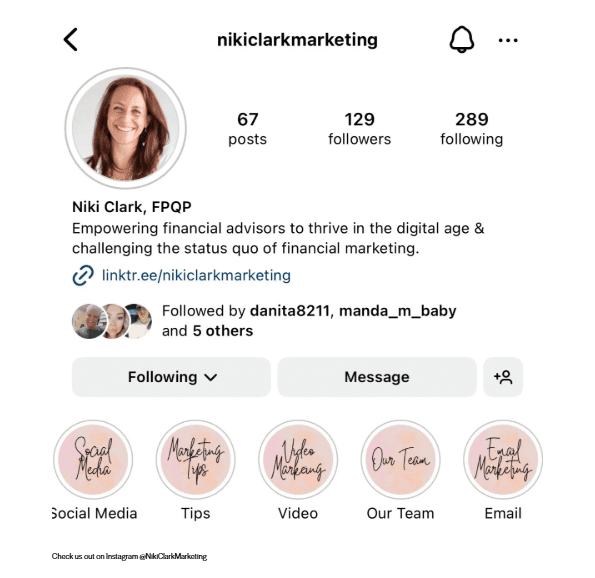Open the manda_m_baby follower name
The height and width of the screenshot is (578, 595).
(x=398, y=311)
